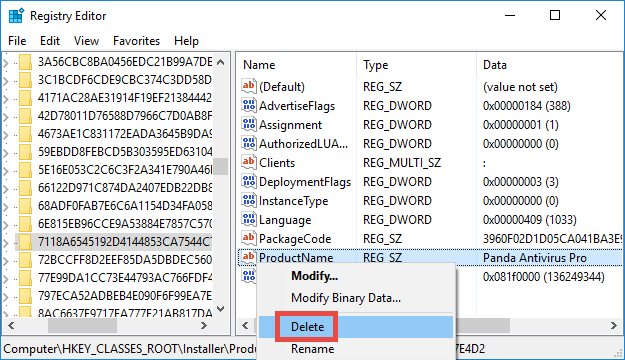Click the values pane scroll-left arrow
Screen dimensions: 625x360
pos(245,325)
